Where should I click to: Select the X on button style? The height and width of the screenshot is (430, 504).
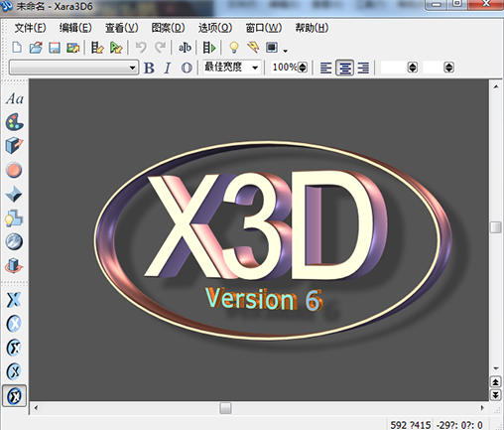coord(14,324)
